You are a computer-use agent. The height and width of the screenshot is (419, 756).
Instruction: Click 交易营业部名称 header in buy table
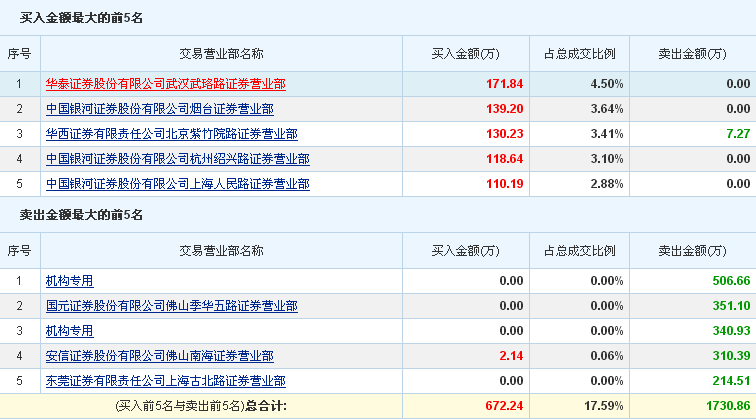221,54
